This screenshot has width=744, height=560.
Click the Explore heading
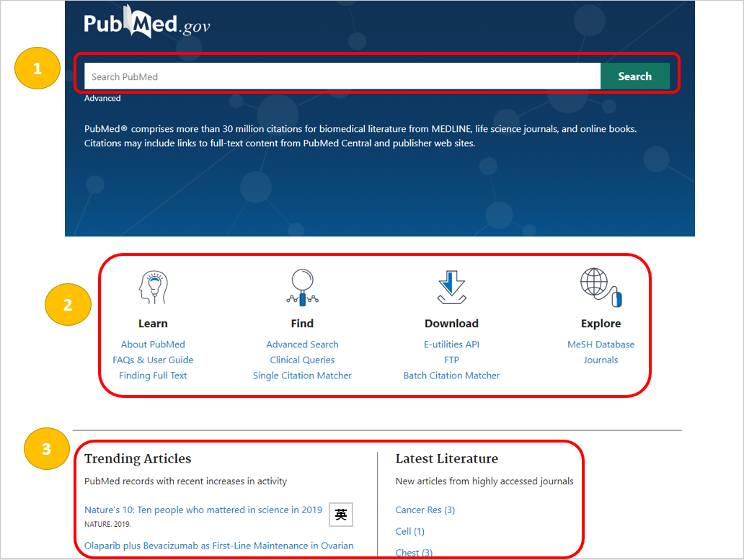pyautogui.click(x=601, y=324)
